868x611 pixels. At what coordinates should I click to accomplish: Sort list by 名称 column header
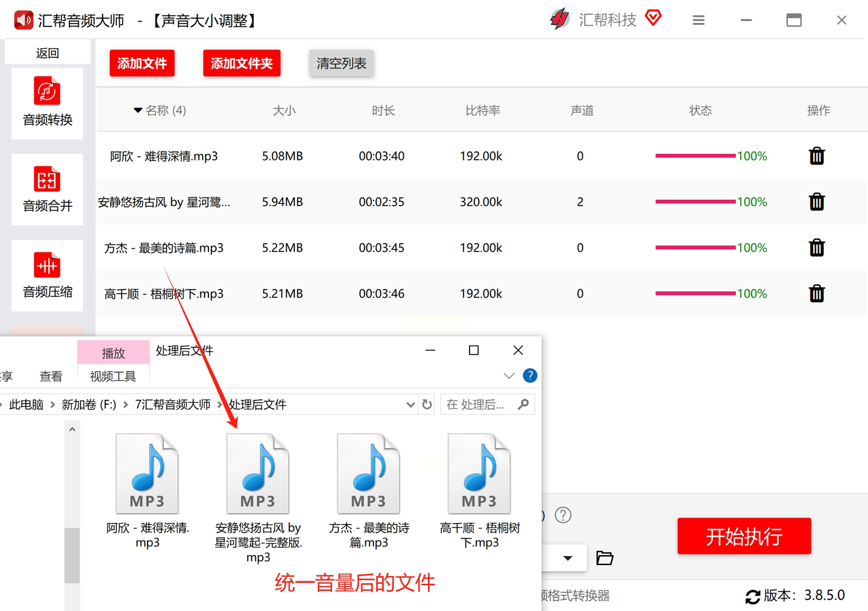tap(160, 110)
